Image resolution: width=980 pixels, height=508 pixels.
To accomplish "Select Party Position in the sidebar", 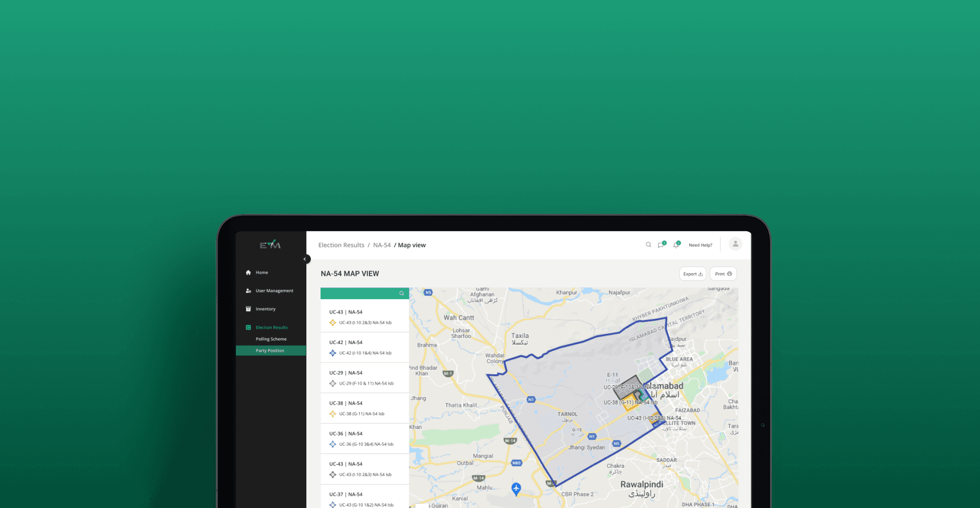I will click(x=271, y=351).
